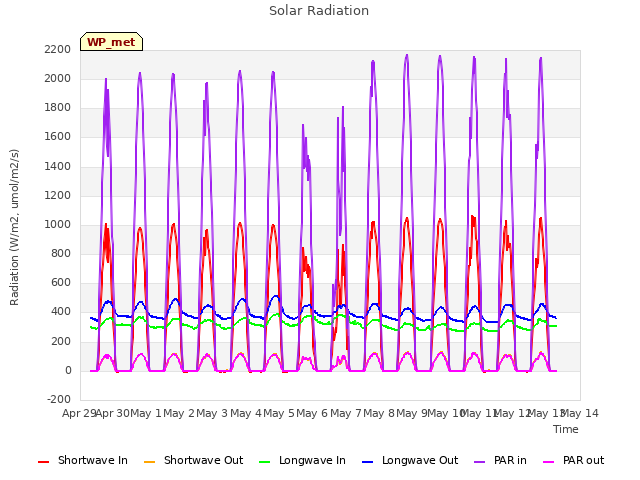Toggle the Longwave In legend entry
The width and height of the screenshot is (640, 480).
[302, 460]
